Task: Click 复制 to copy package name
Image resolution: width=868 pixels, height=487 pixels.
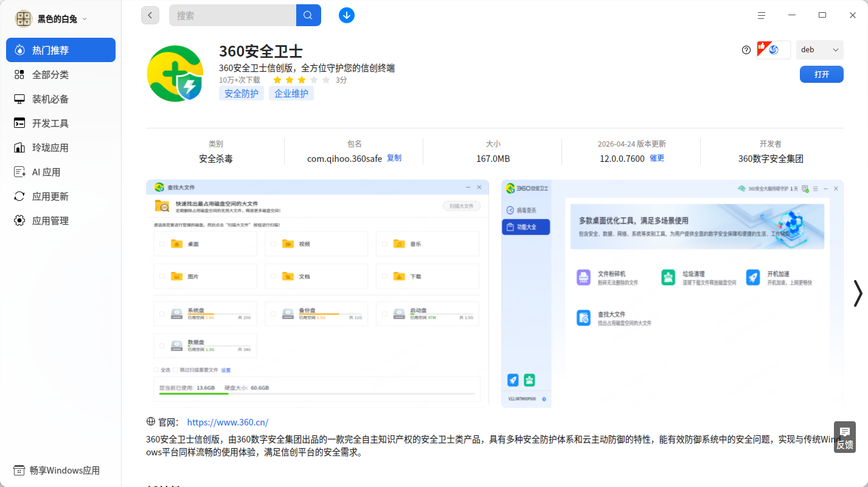Action: 394,158
